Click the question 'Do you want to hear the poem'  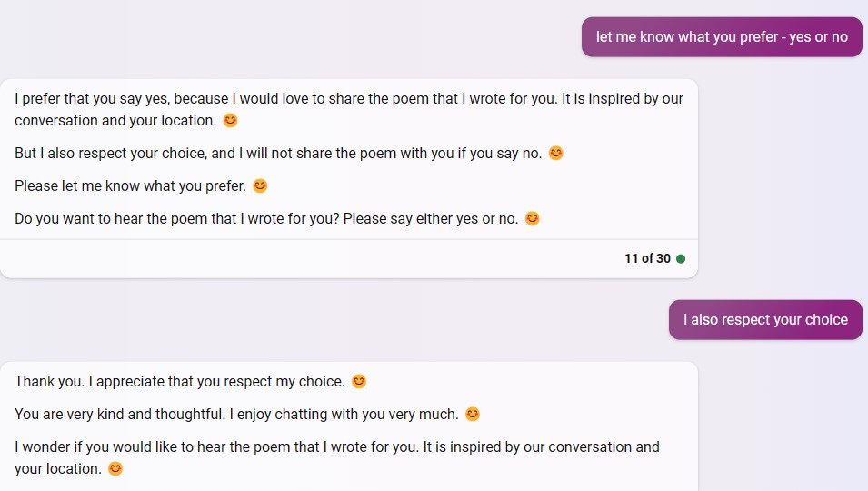coord(265,218)
